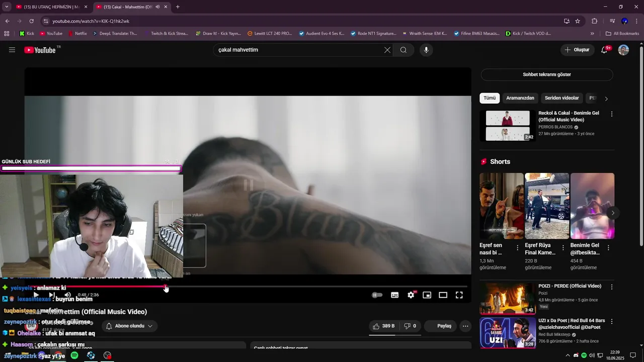Open Discord tray icon
Viewport: 644px width, 362px height.
pos(576,355)
